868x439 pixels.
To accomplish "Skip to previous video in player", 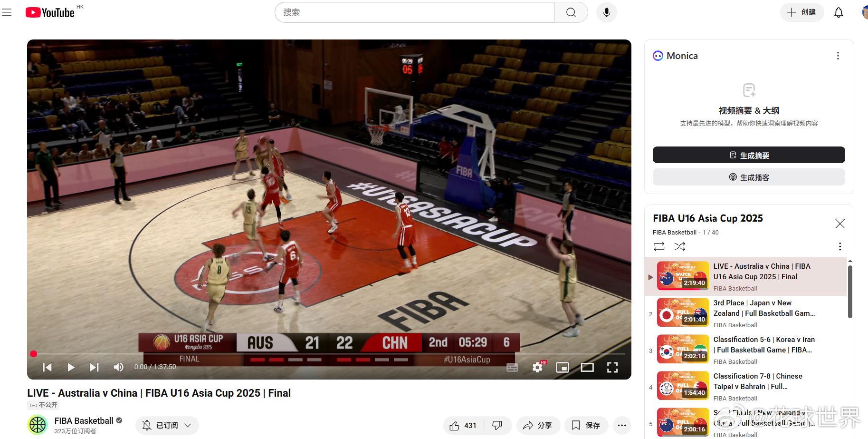I will [48, 367].
